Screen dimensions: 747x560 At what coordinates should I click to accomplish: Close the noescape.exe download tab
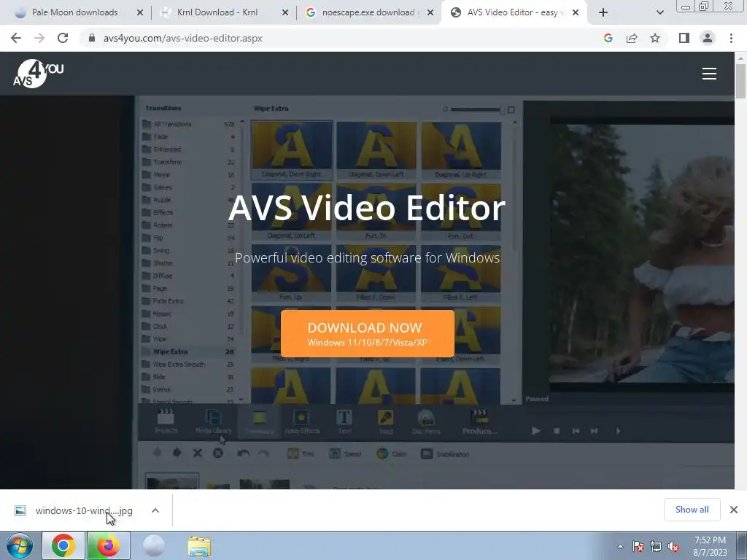[430, 13]
